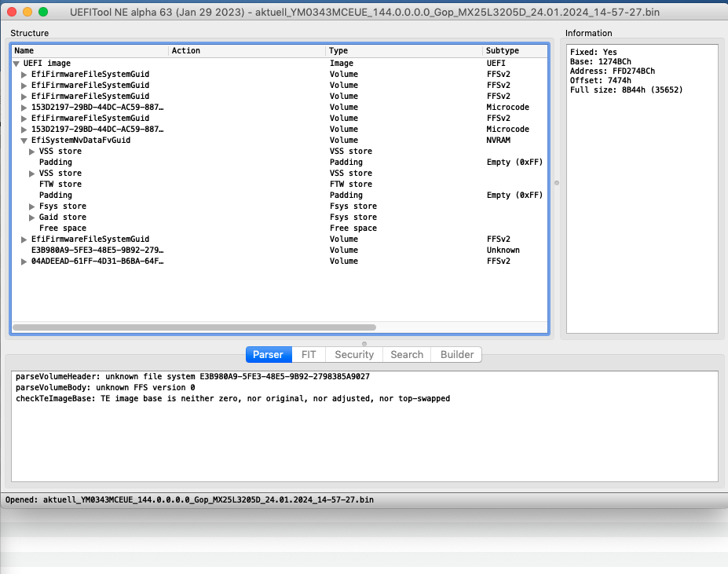Click the 'FTW store' type cell
Image resolution: width=728 pixels, height=574 pixels.
tap(351, 185)
